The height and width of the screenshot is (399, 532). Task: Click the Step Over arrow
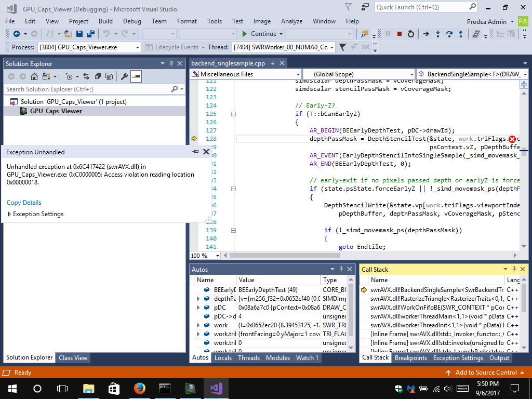449,34
